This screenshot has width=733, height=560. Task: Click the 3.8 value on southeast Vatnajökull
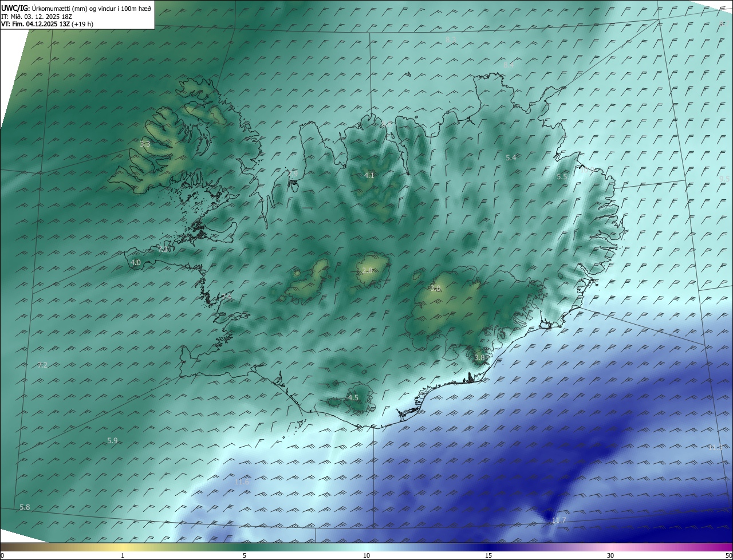[479, 357]
